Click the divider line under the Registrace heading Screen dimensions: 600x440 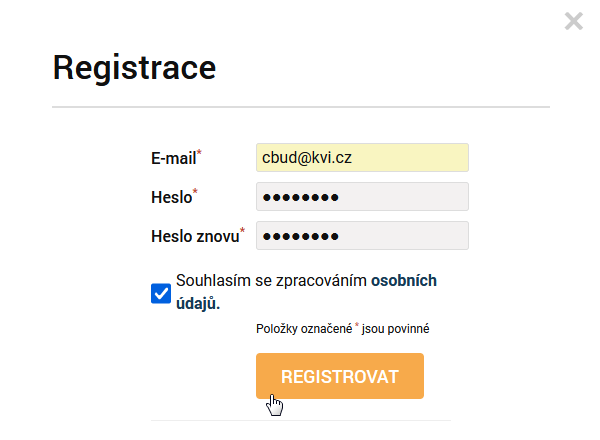(301, 107)
